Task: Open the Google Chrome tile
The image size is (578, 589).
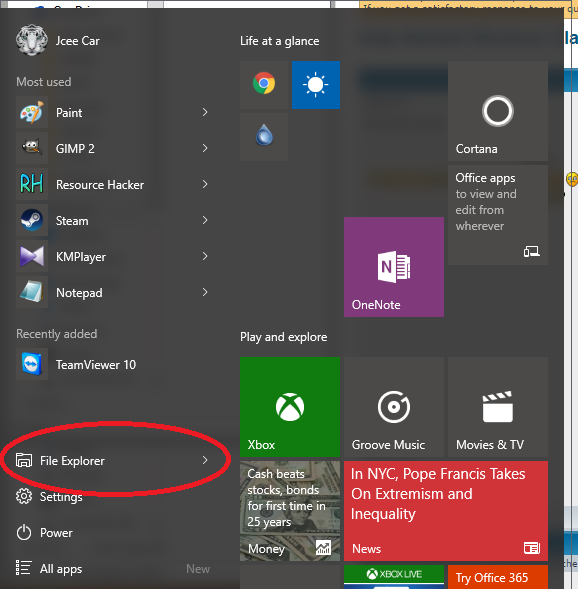Action: (x=264, y=85)
